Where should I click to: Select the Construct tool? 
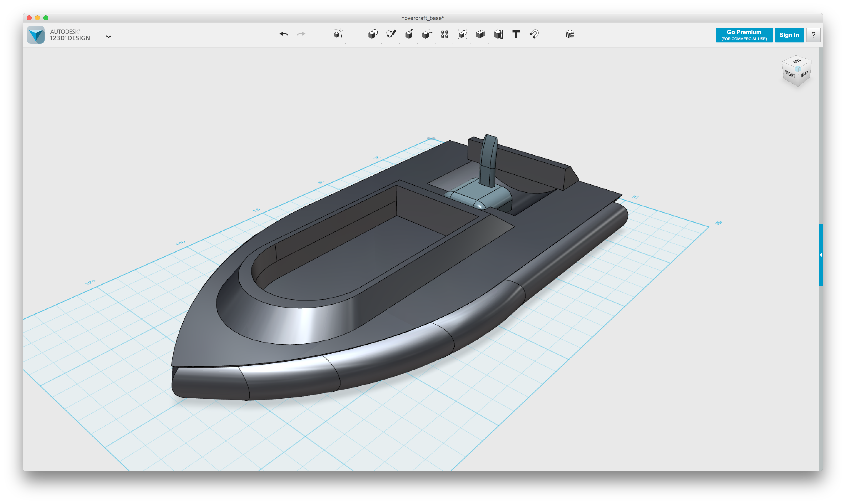(409, 34)
